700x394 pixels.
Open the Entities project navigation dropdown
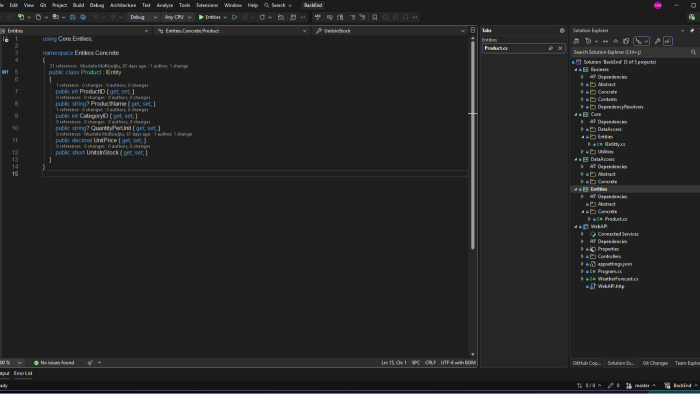[x=75, y=31]
